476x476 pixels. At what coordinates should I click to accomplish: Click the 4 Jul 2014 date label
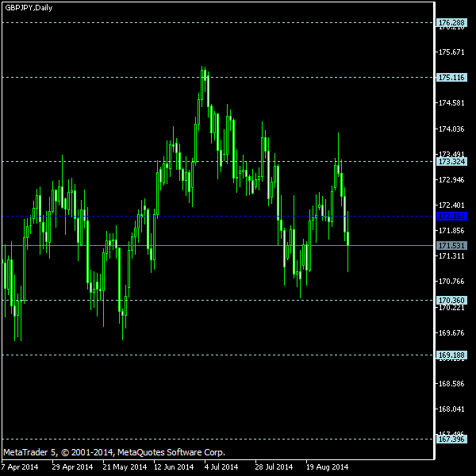coord(221,467)
